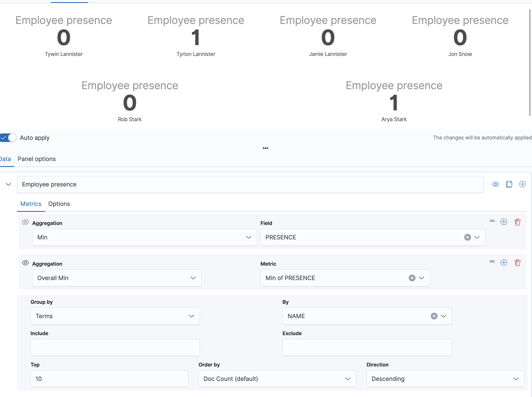Open the Group by Terms dropdown

[x=115, y=316]
